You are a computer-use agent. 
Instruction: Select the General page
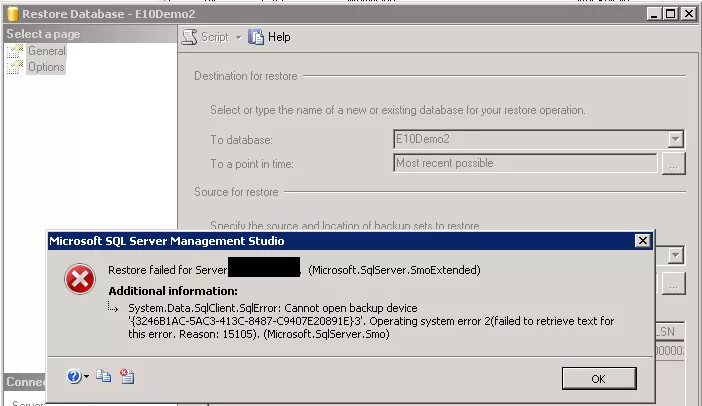tap(47, 51)
